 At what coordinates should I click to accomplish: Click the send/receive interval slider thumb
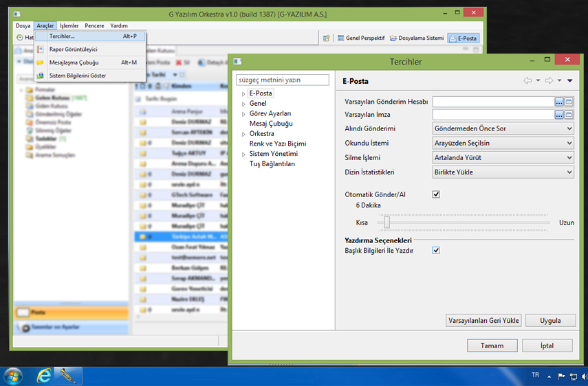(386, 223)
